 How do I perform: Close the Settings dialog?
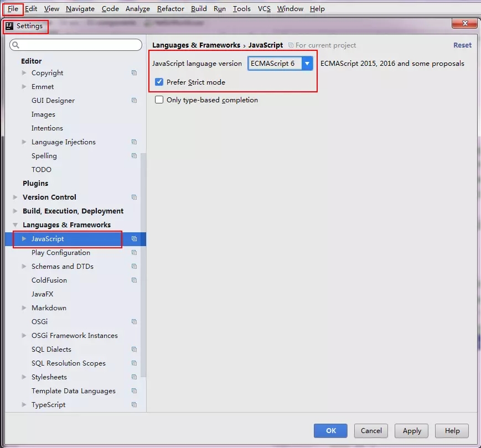coord(464,23)
